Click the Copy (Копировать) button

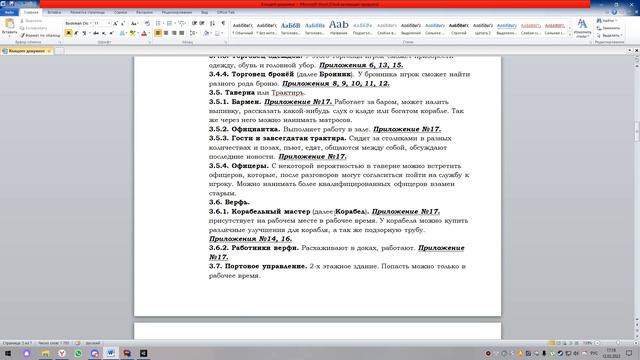click(x=33, y=28)
